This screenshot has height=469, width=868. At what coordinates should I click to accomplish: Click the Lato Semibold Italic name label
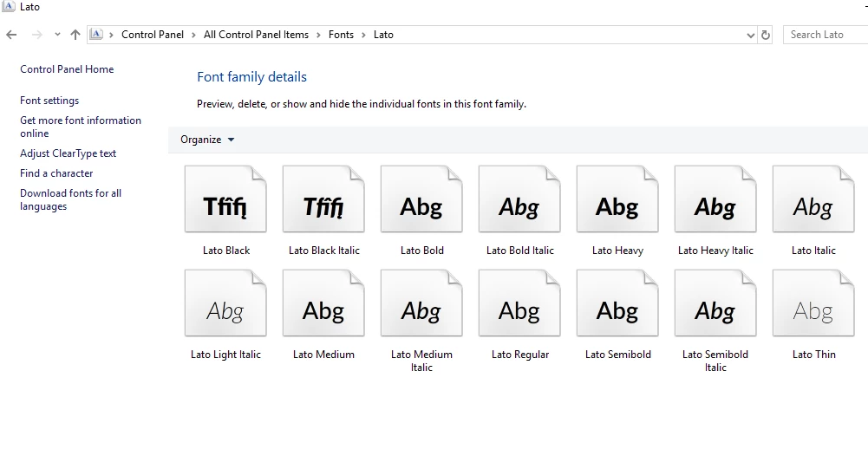tap(715, 361)
